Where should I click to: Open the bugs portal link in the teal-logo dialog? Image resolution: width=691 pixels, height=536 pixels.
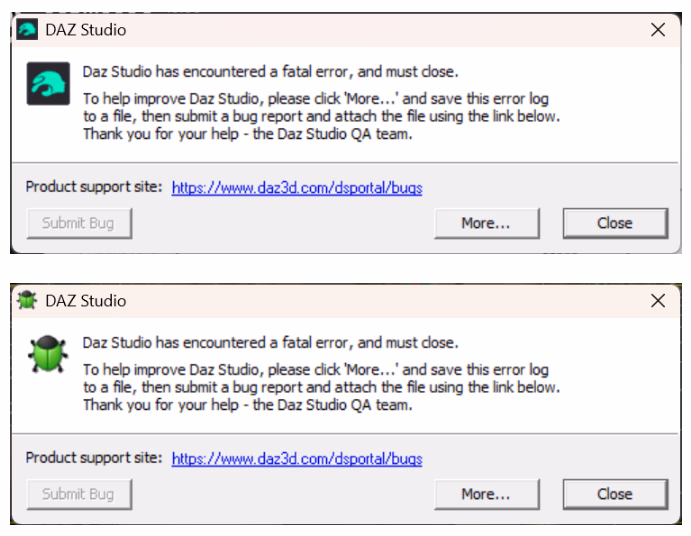pos(297,187)
